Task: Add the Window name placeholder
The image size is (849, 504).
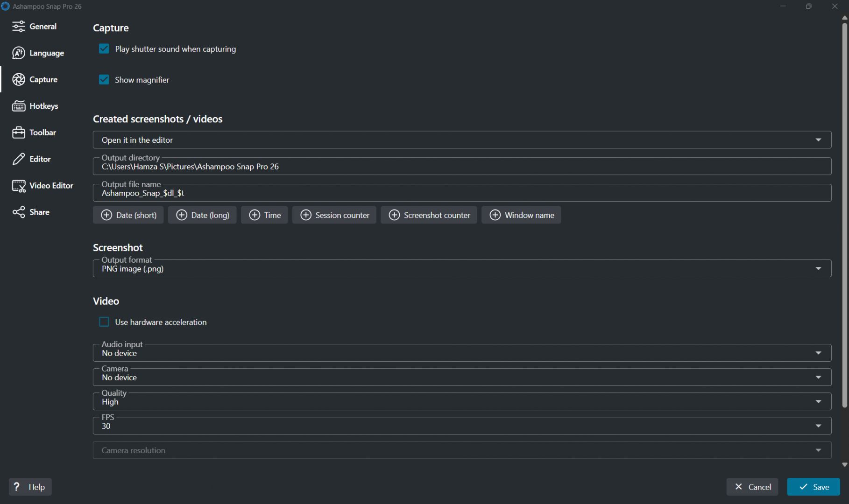Action: pos(521,215)
